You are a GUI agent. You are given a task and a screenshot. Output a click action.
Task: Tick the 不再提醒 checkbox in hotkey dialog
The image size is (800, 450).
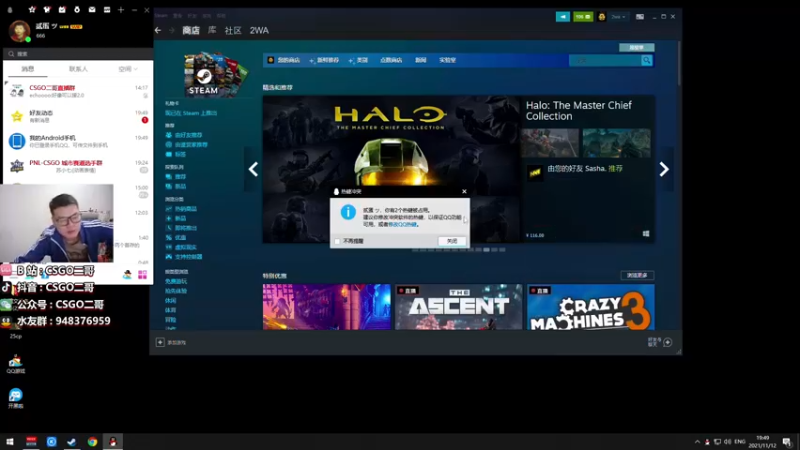[337, 241]
